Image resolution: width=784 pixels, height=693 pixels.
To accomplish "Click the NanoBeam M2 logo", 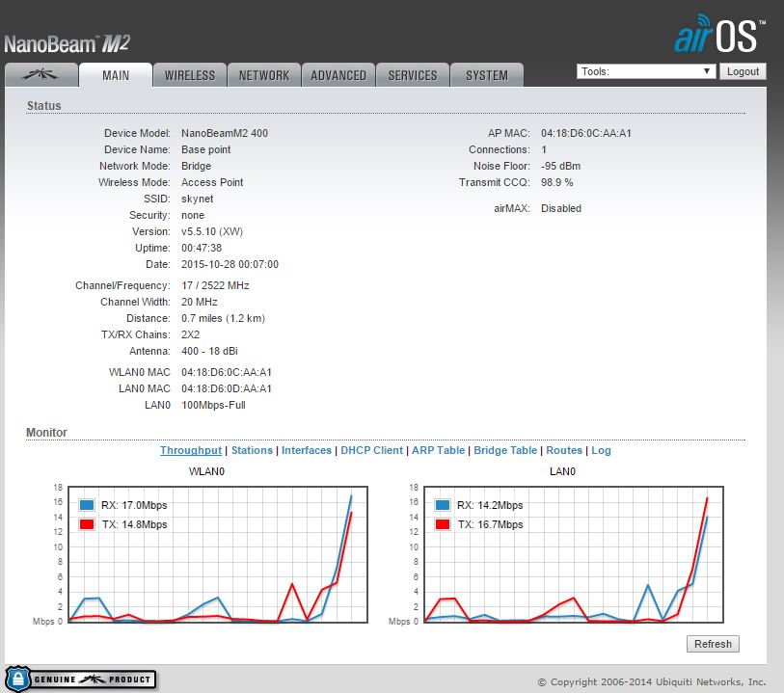I will 67,43.
